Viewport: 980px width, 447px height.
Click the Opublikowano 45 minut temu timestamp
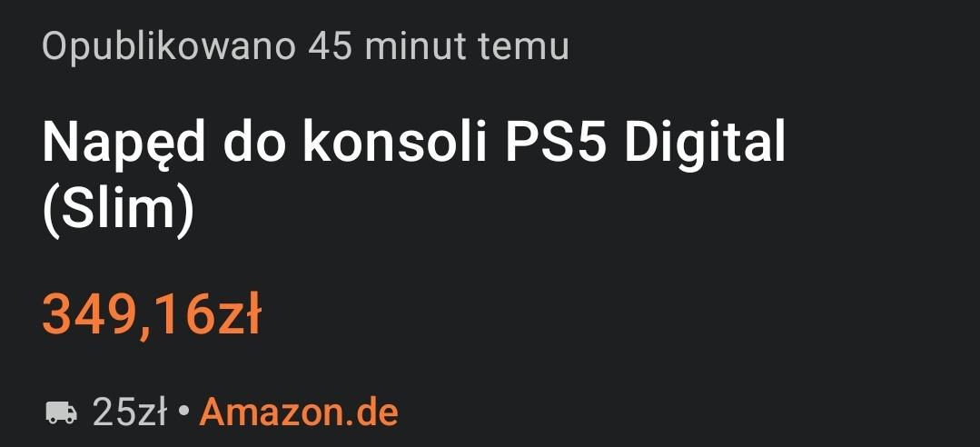pos(305,47)
